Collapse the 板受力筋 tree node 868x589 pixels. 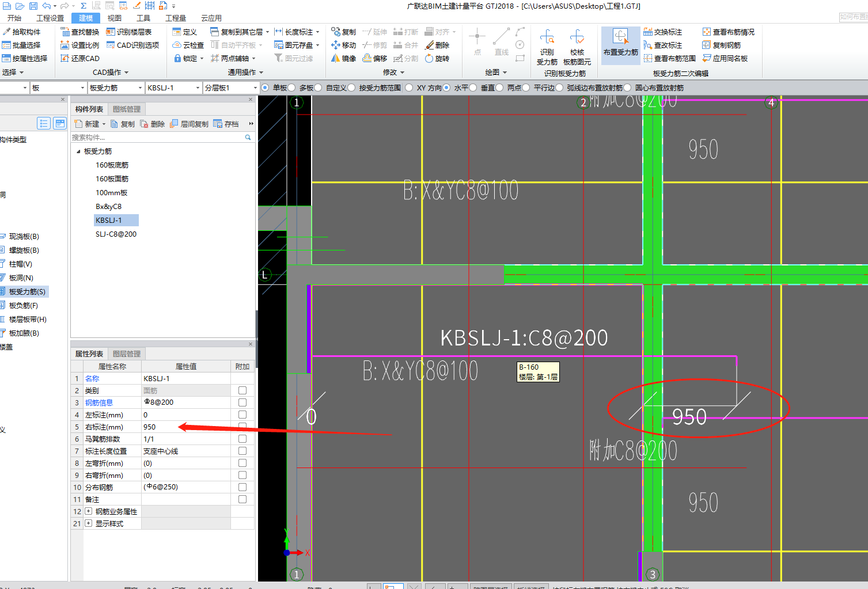click(x=78, y=151)
